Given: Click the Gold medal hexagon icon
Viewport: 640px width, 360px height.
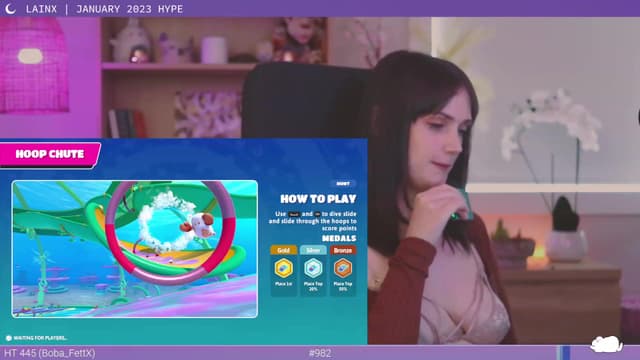Looking at the screenshot, I should click(283, 268).
